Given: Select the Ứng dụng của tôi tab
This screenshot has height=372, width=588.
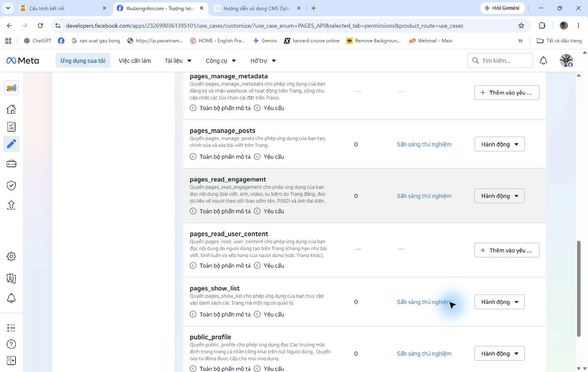Looking at the screenshot, I should coord(83,61).
